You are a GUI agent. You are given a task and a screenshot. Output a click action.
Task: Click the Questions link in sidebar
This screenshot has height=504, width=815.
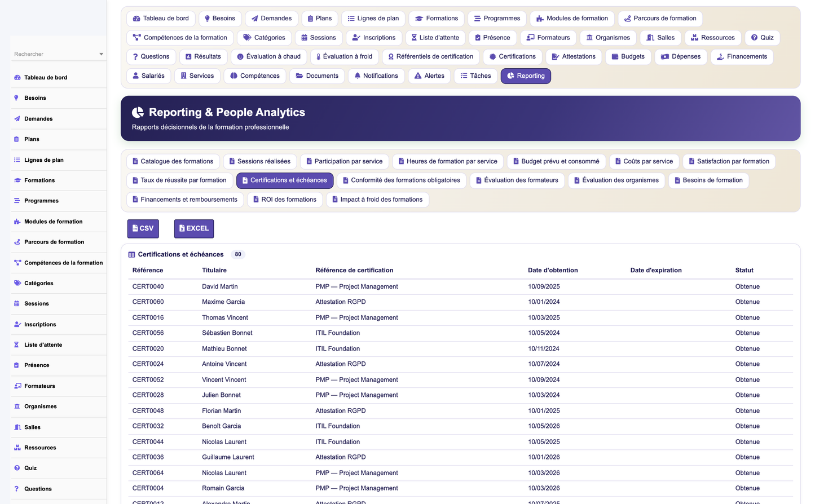[38, 489]
